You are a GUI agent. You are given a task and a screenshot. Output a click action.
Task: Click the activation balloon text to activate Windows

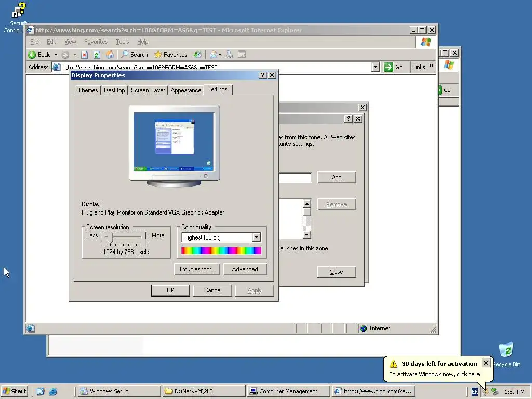click(x=434, y=374)
